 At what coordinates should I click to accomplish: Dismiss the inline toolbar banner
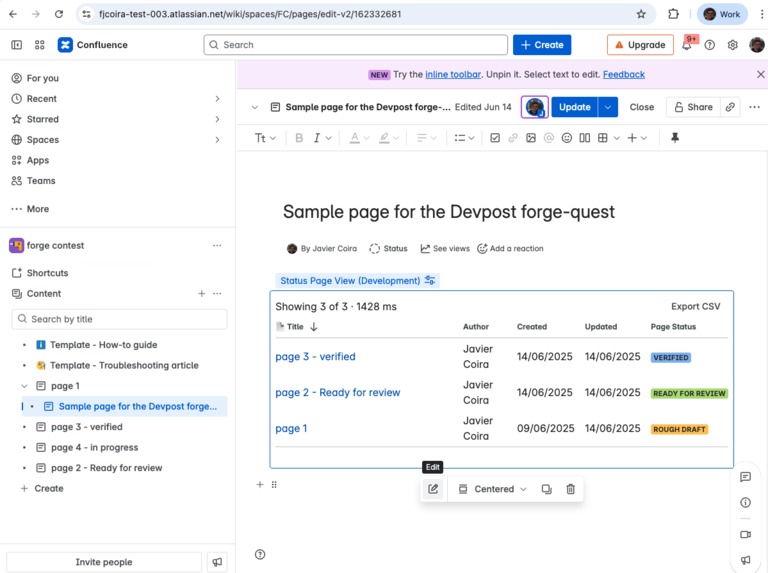[x=760, y=74]
